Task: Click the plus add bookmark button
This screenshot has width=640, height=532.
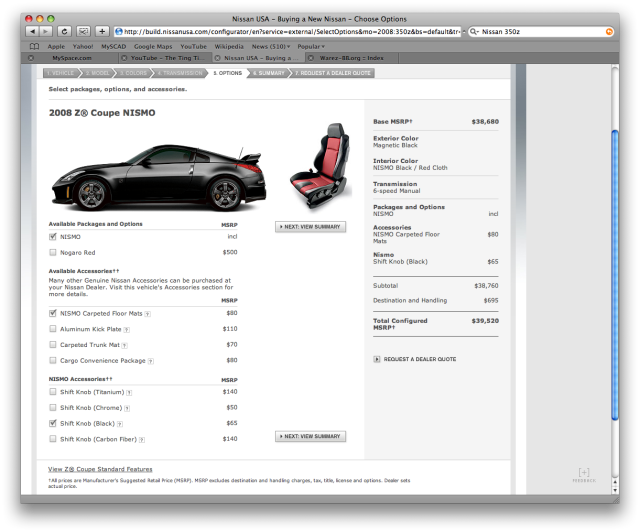Action: 102,31
